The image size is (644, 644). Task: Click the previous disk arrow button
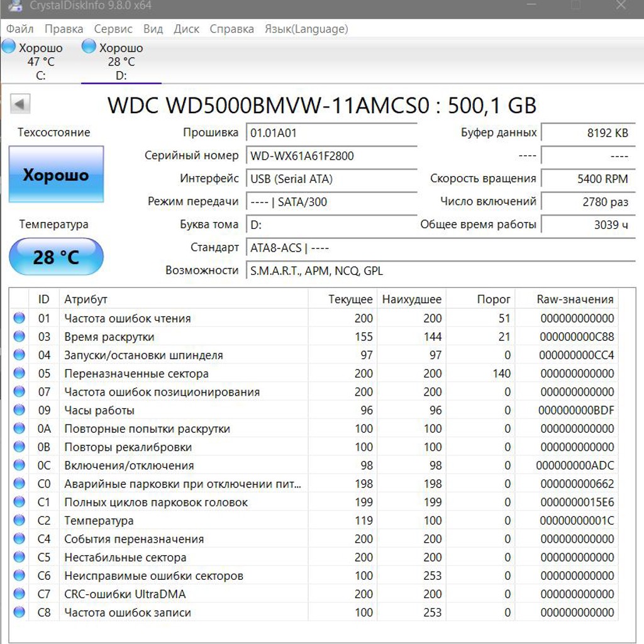(x=19, y=104)
